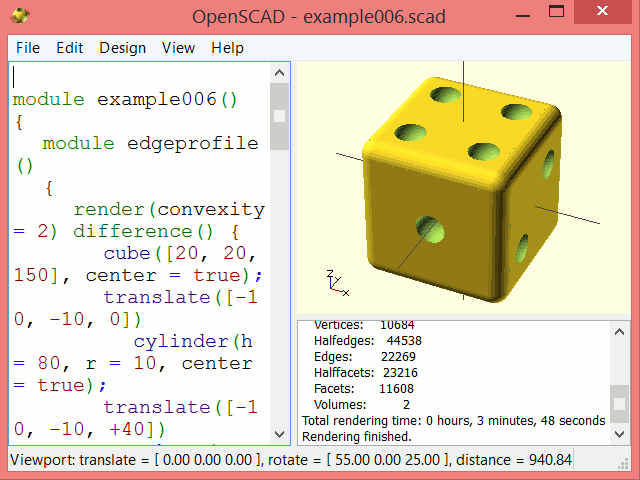Click the 'module example006()' code line
Image resolution: width=640 pixels, height=480 pixels.
(x=125, y=99)
